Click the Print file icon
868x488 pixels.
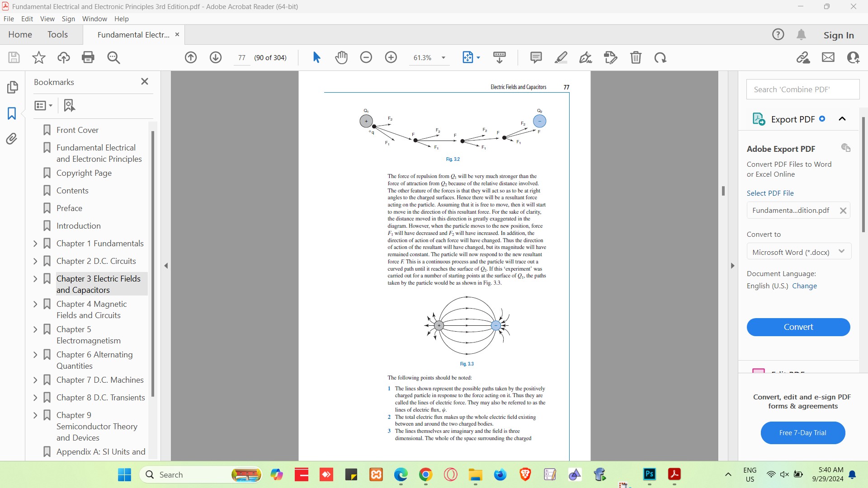[x=88, y=57]
